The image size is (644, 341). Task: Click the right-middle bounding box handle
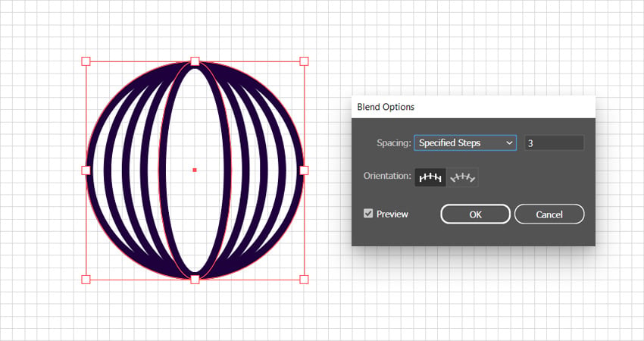tap(304, 170)
